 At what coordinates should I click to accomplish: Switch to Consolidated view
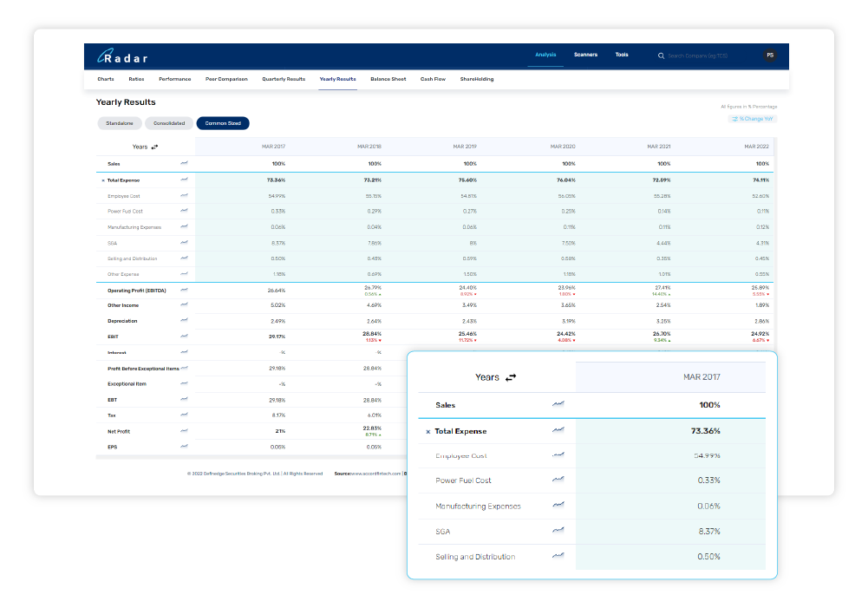coord(169,123)
